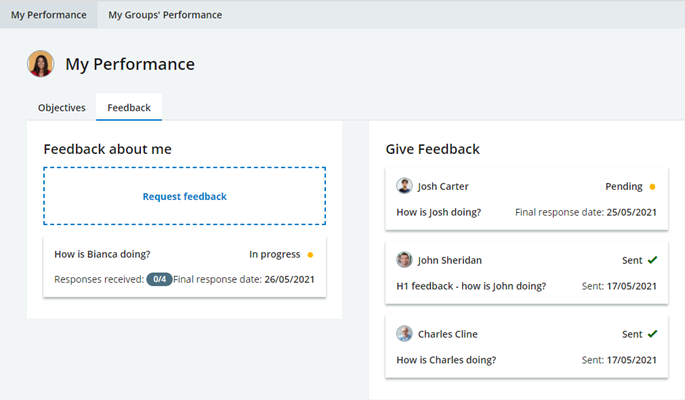Click Charles Cline's green Sent checkmark
685x400 pixels.
(652, 334)
